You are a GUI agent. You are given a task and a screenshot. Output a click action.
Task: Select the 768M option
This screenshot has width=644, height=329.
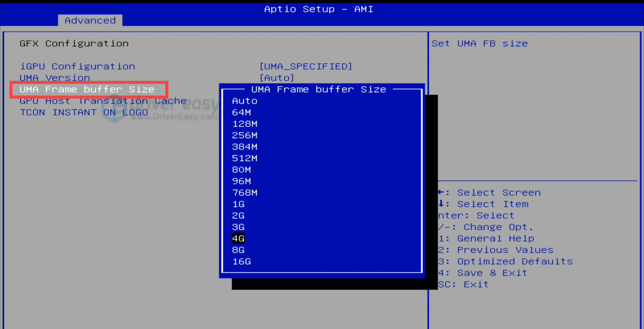pos(245,193)
